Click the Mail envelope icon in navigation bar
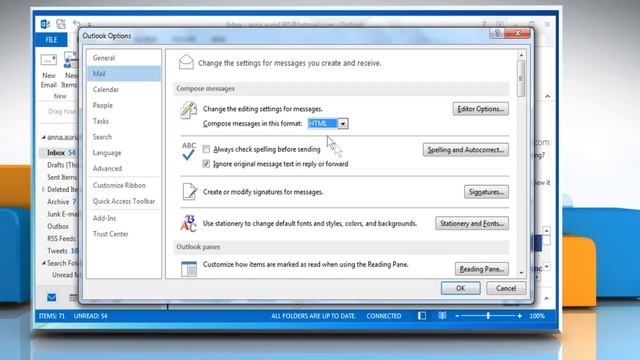Image resolution: width=640 pixels, height=360 pixels. tap(51, 297)
